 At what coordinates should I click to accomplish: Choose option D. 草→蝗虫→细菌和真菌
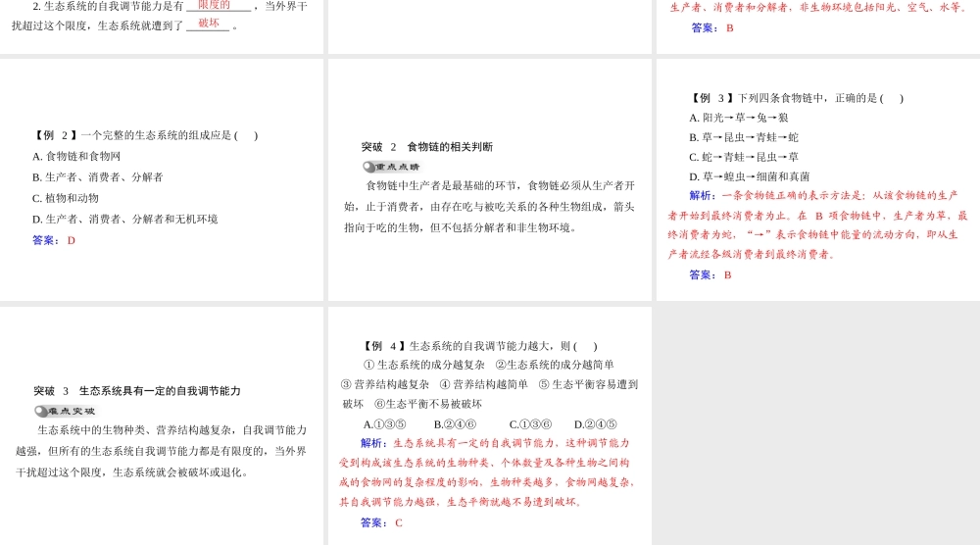click(750, 176)
